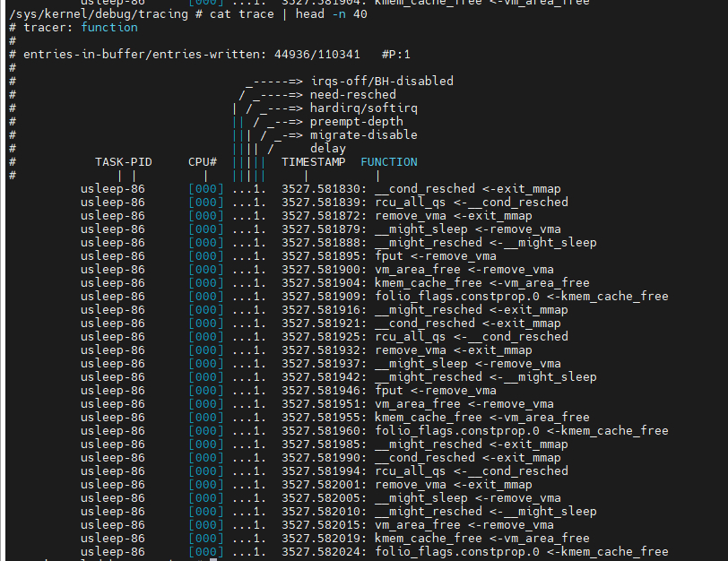The image size is (728, 561).
Task: Click the TIMESTAMP column header
Action: 313,162
